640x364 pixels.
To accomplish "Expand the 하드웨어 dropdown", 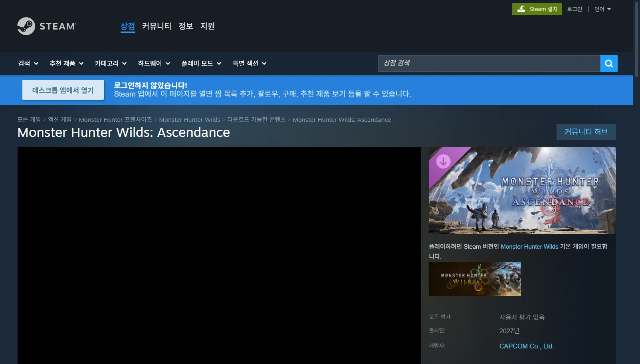I will (x=154, y=63).
